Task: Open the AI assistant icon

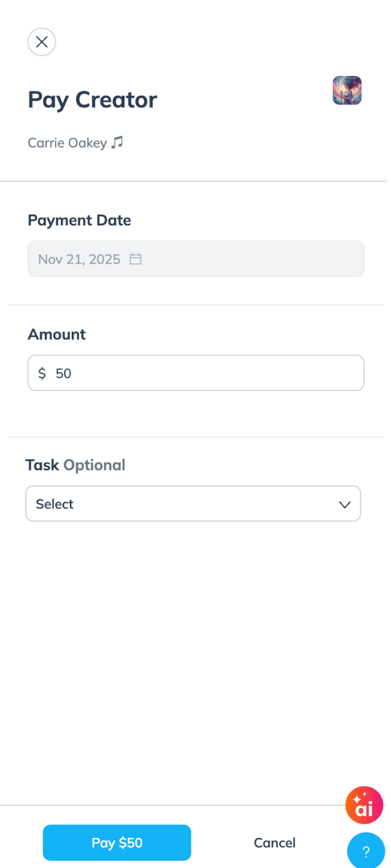Action: click(x=364, y=805)
